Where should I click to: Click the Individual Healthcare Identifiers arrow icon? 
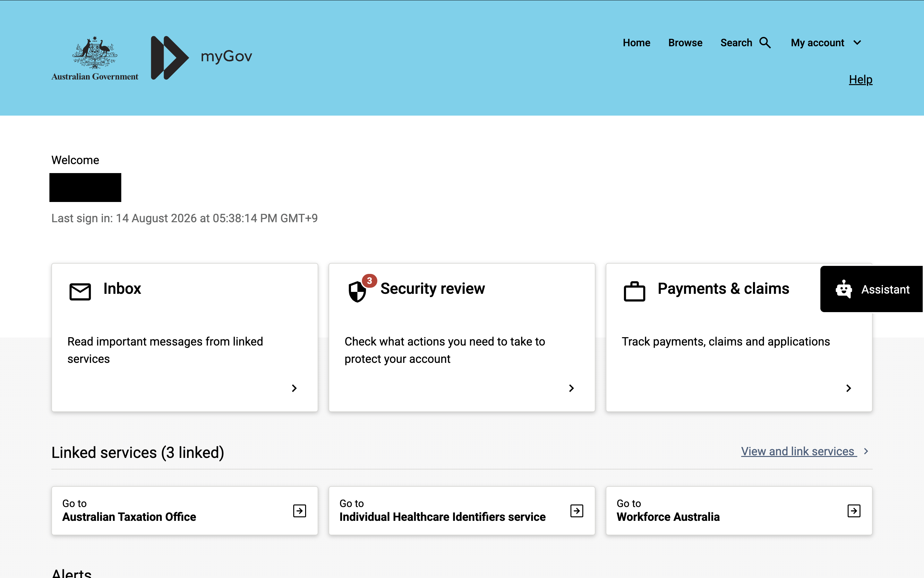tap(577, 511)
